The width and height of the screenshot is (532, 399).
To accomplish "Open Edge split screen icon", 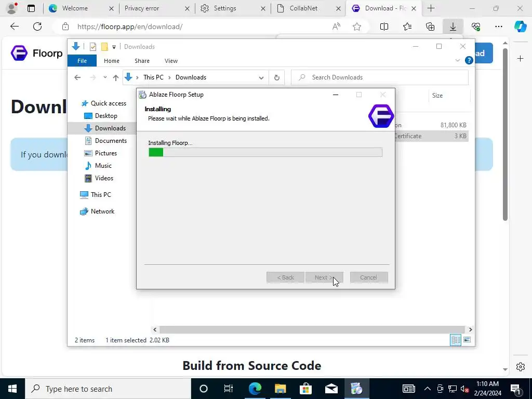I will click(x=384, y=26).
